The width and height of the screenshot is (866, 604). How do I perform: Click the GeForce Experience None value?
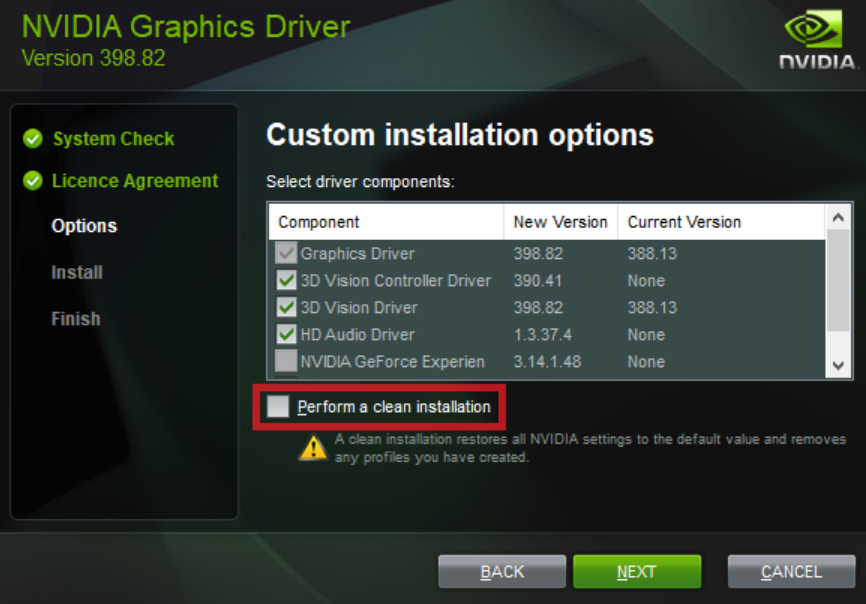click(x=646, y=362)
